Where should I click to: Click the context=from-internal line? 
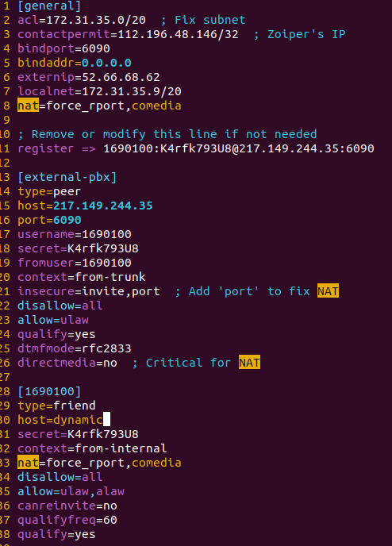92,448
